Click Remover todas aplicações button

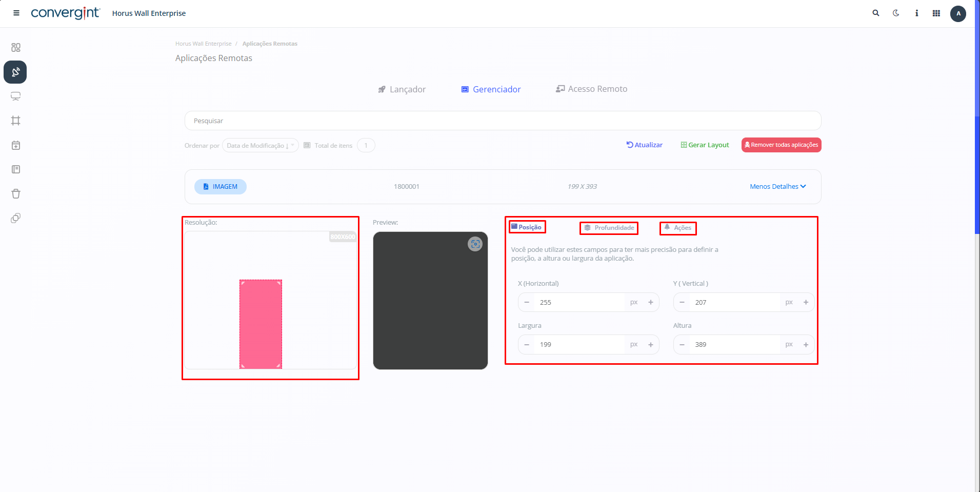781,145
